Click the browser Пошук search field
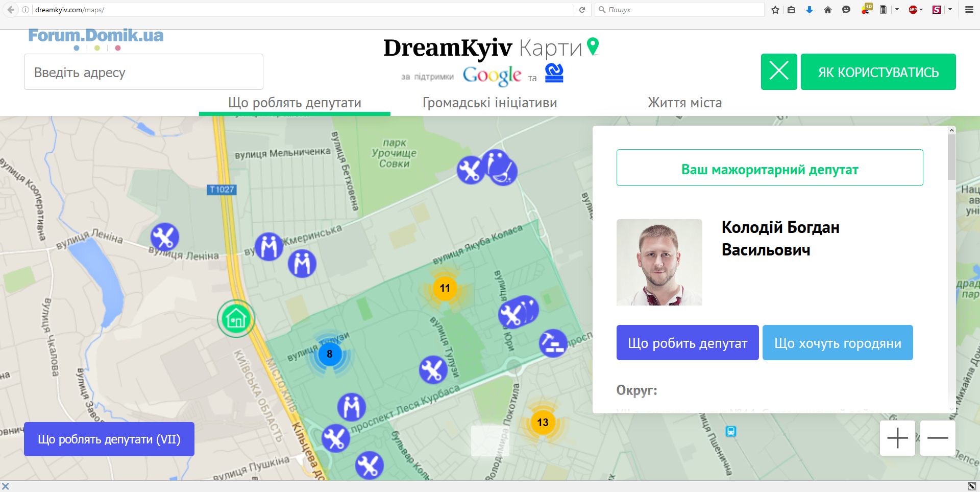The image size is (980, 492). click(x=679, y=10)
